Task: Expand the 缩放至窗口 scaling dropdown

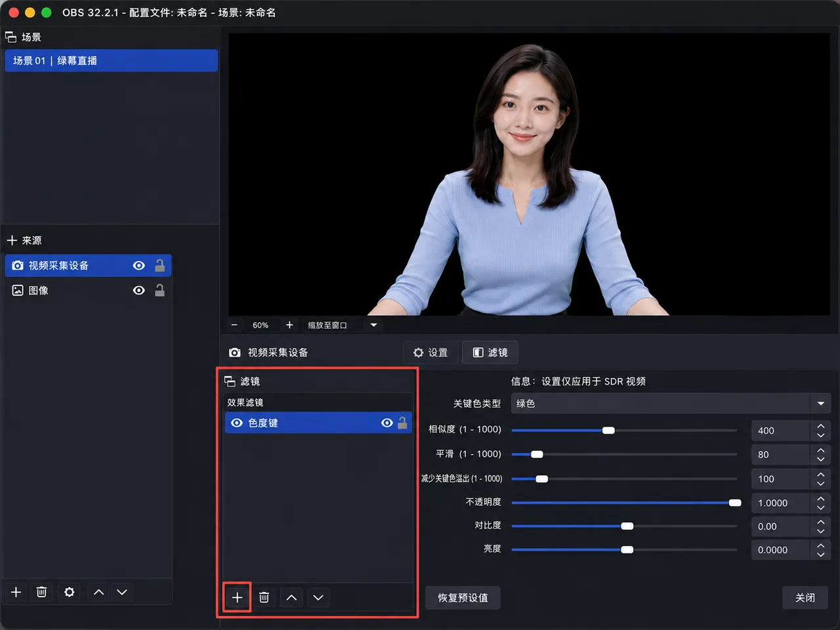Action: coord(373,325)
